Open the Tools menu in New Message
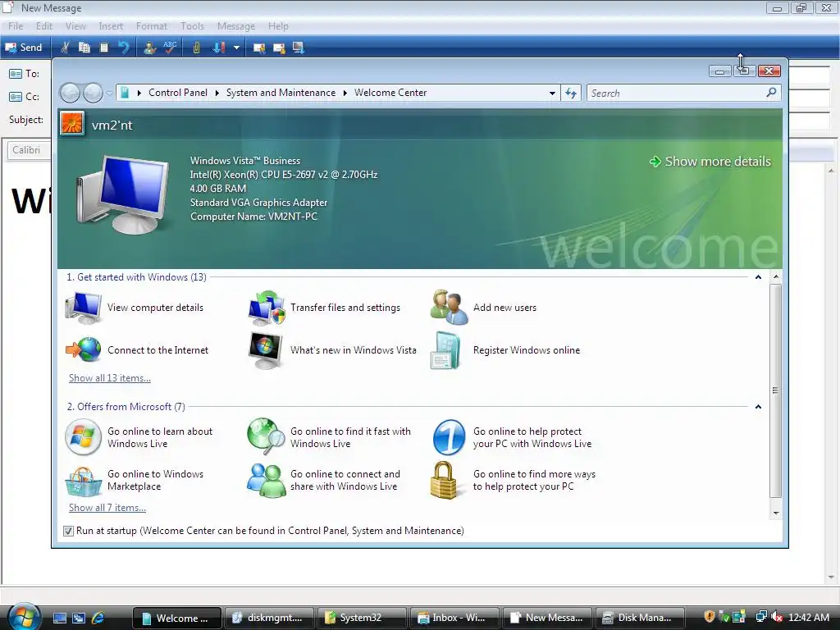The height and width of the screenshot is (630, 840). click(192, 25)
